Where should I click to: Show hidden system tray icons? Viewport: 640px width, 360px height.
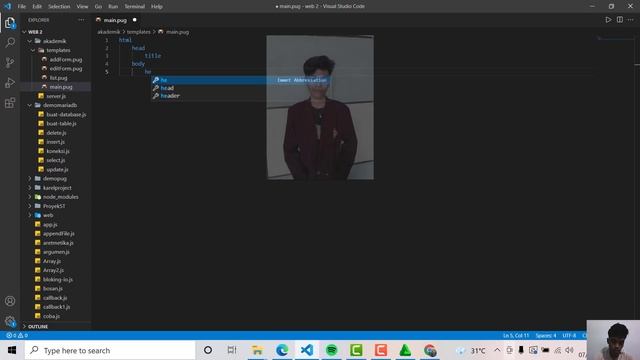(x=497, y=350)
